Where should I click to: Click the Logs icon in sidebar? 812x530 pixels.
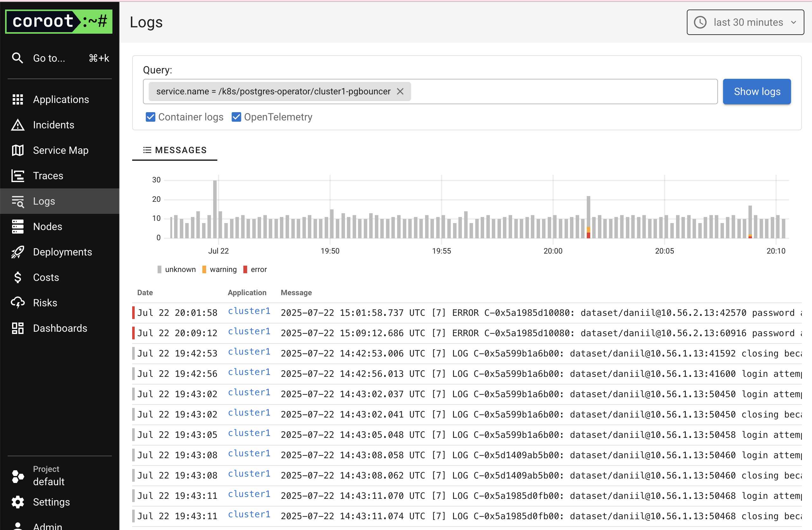(17, 201)
